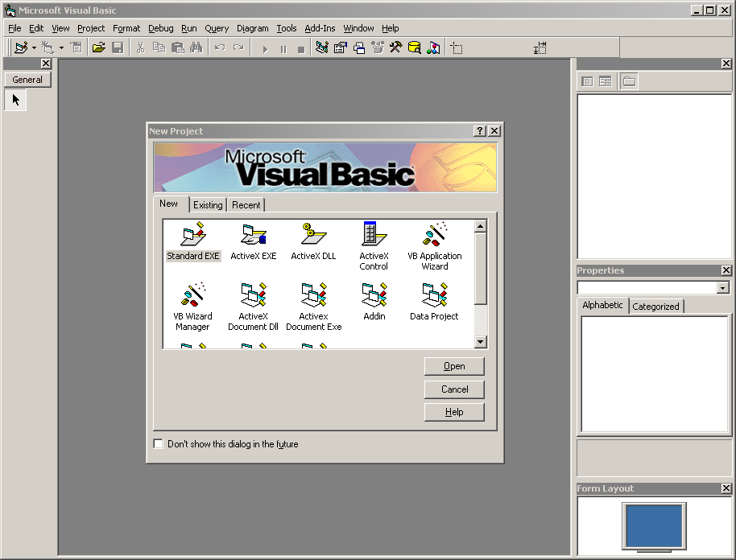This screenshot has width=736, height=560.
Task: Open the Edit menu
Action: coord(36,29)
